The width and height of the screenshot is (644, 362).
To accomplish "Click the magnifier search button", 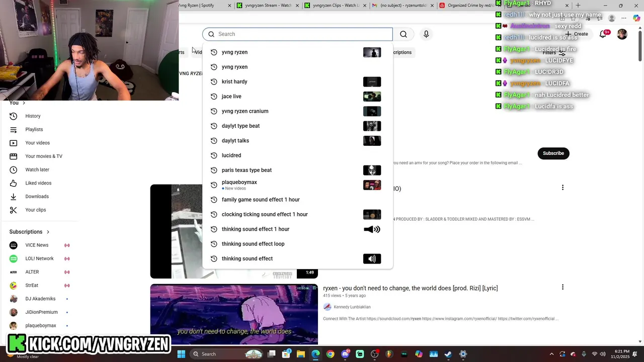I will (x=404, y=34).
